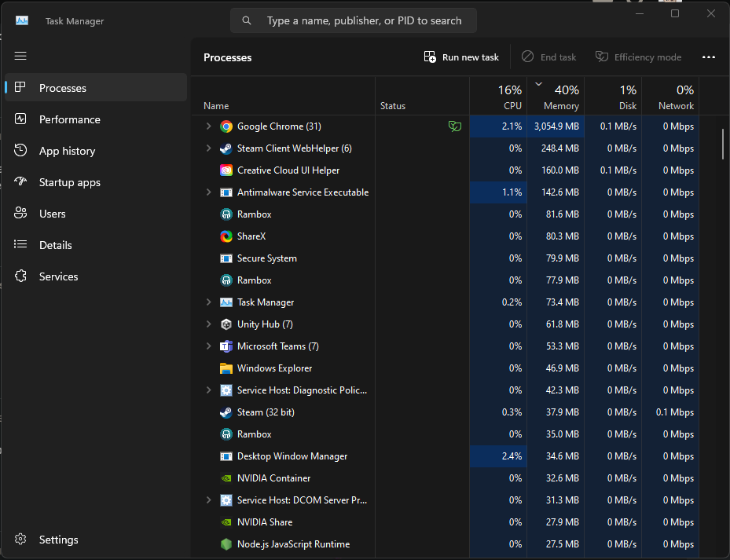730x560 pixels.
Task: Expand the Unity Hub process group
Action: pyautogui.click(x=208, y=324)
